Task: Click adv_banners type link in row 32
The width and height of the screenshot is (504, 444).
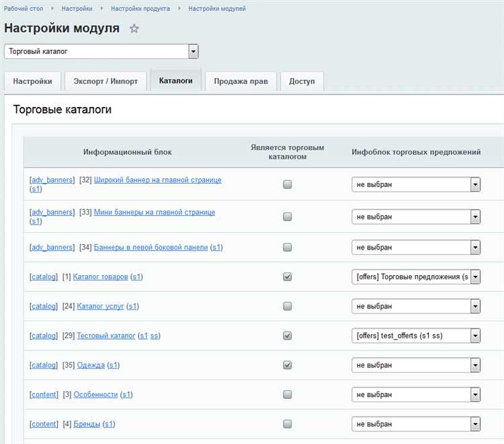Action: (x=52, y=180)
